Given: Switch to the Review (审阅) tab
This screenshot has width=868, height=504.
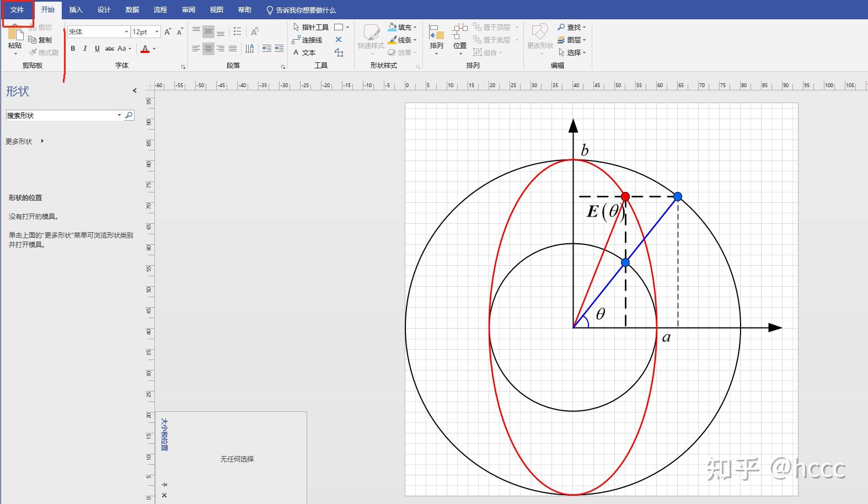Looking at the screenshot, I should (188, 10).
